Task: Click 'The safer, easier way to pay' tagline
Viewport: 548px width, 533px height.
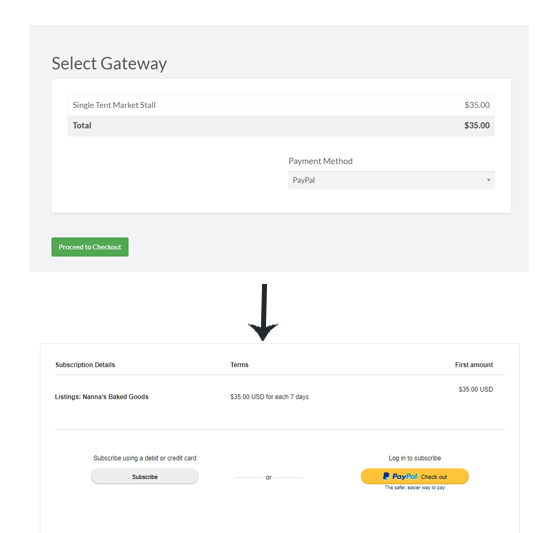Action: click(x=415, y=488)
